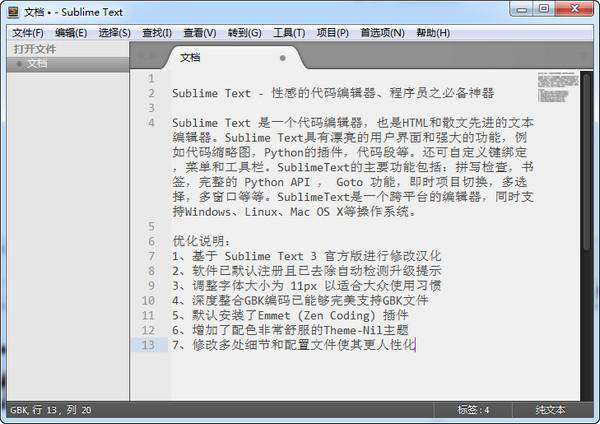Open the 项目(P) menu
Image resolution: width=600 pixels, height=424 pixels.
click(333, 33)
